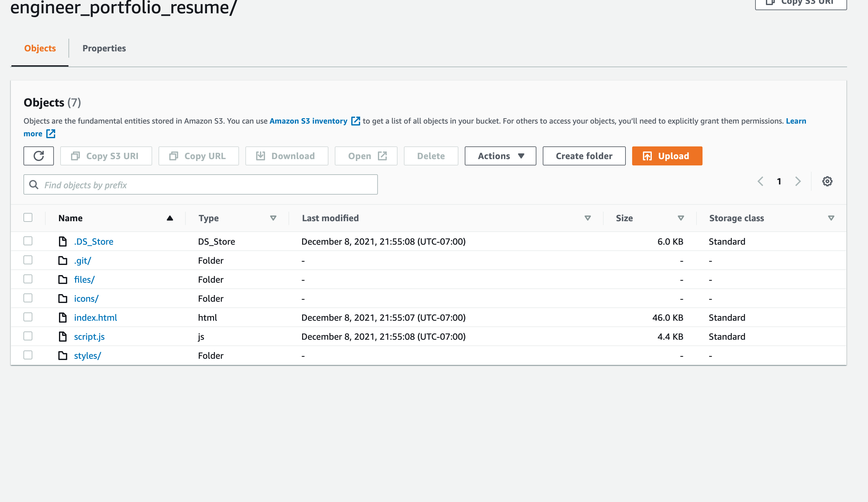Screen dimensions: 868x502
Task: Open the .git/ folder link
Action: (x=82, y=261)
